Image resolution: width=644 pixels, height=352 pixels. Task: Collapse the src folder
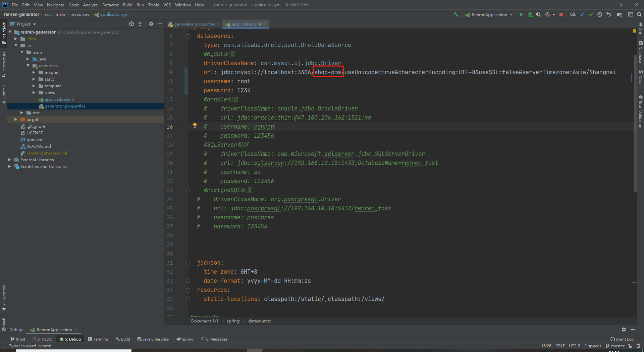pyautogui.click(x=16, y=46)
